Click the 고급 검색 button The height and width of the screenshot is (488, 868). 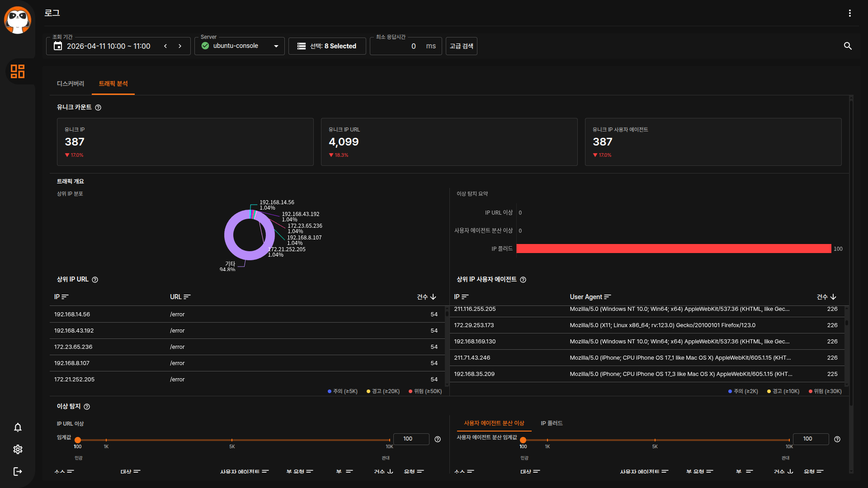461,46
